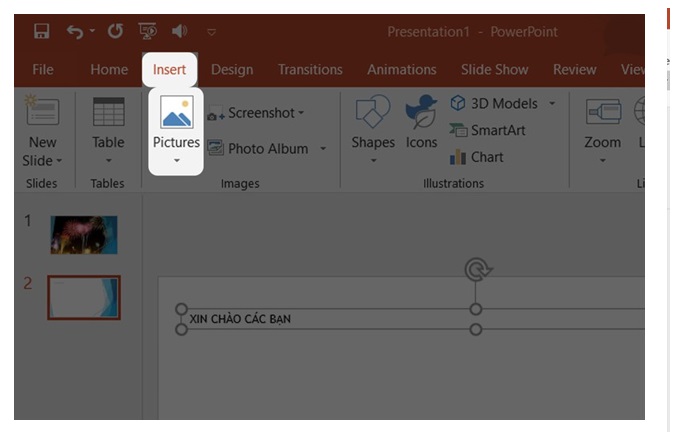
Task: Click the Undo arrow icon
Action: (74, 31)
